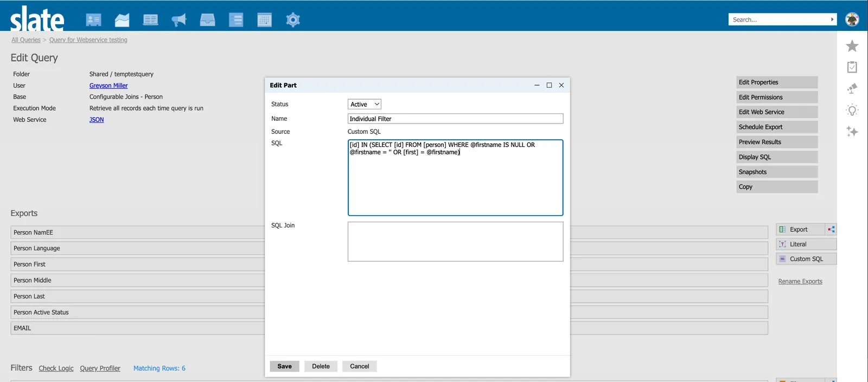The height and width of the screenshot is (382, 868).
Task: Click the Name field with Individual Filter
Action: click(x=455, y=119)
